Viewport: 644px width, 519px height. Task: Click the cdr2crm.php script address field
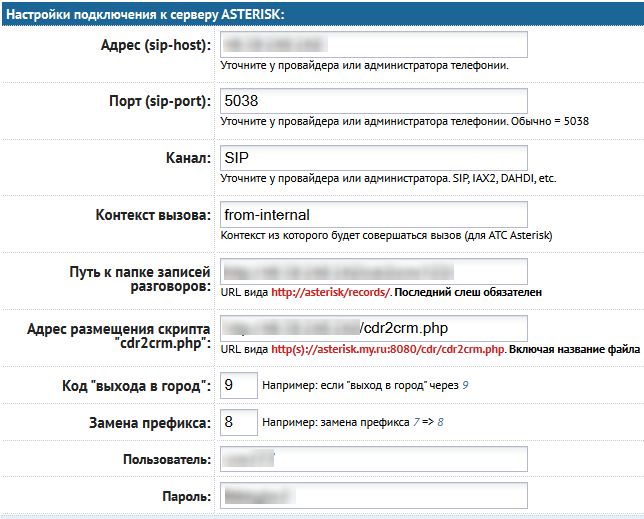[x=374, y=328]
